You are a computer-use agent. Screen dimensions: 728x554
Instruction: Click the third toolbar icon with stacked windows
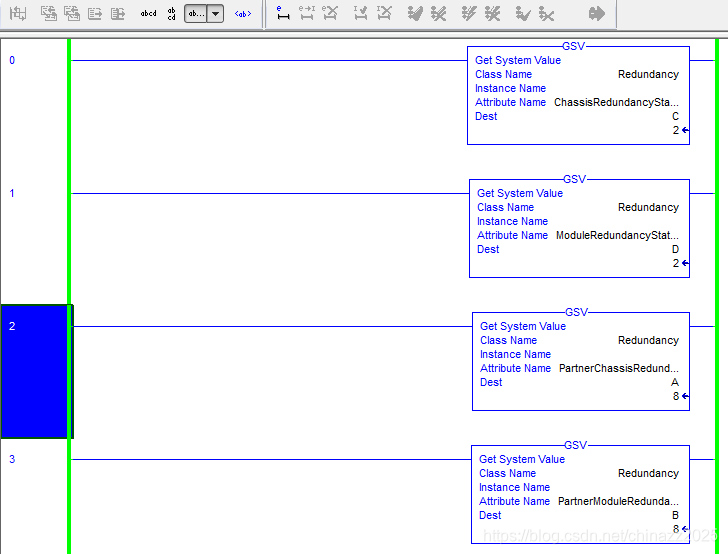(72, 13)
